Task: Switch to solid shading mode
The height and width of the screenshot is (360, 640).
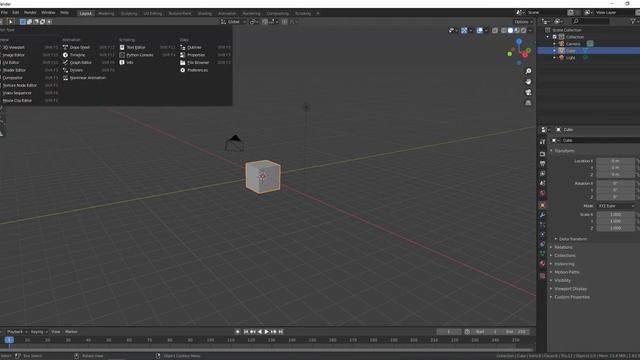Action: (x=510, y=31)
